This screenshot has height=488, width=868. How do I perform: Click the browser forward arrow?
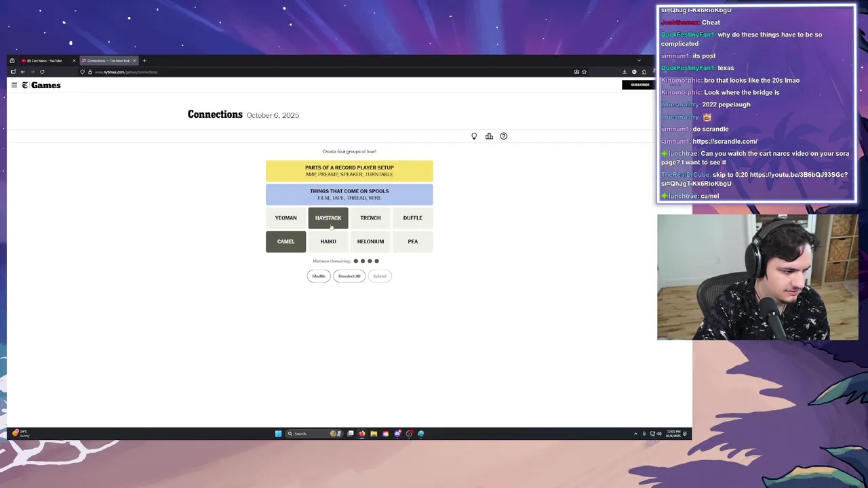click(x=33, y=72)
